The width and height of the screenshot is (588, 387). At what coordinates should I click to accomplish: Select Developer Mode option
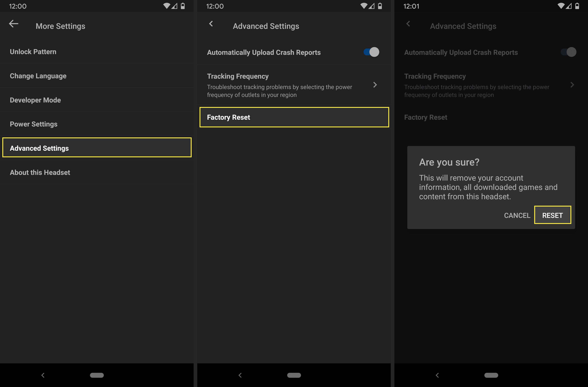tap(35, 100)
